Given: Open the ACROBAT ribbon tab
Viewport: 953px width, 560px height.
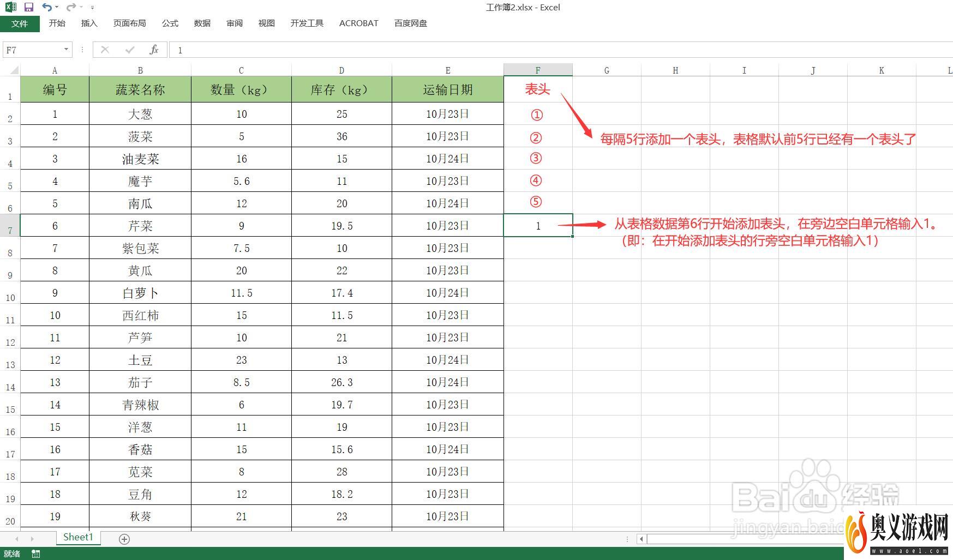Looking at the screenshot, I should coord(359,23).
